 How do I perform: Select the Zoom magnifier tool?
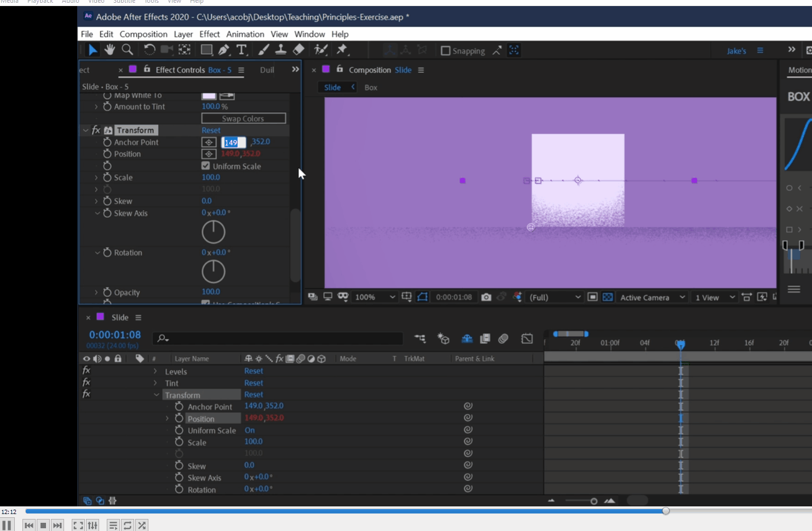127,50
